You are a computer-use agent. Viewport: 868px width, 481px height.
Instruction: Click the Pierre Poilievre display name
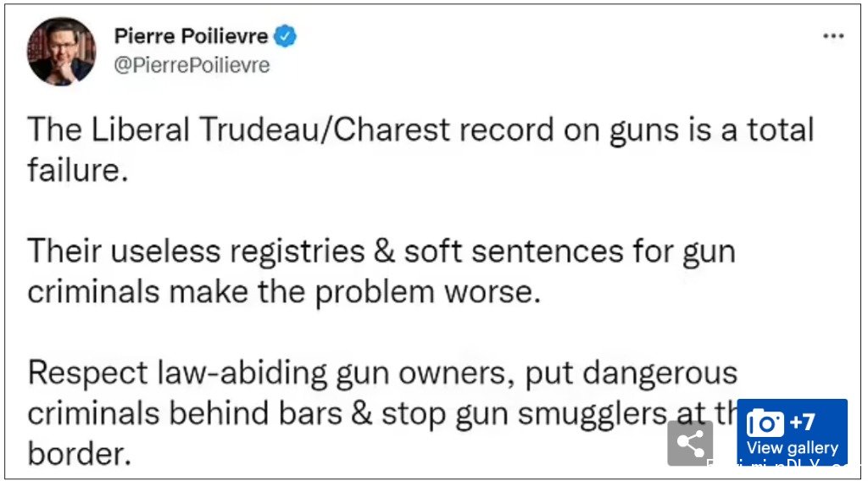(x=191, y=36)
